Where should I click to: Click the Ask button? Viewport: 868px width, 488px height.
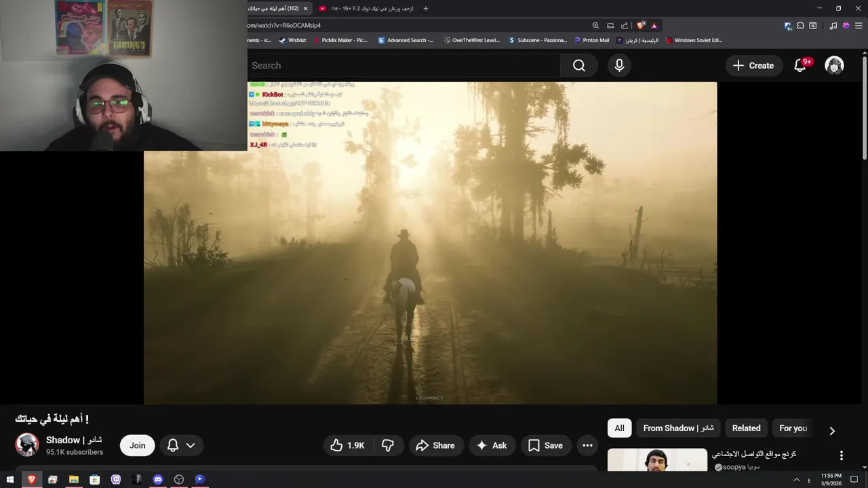click(x=492, y=445)
